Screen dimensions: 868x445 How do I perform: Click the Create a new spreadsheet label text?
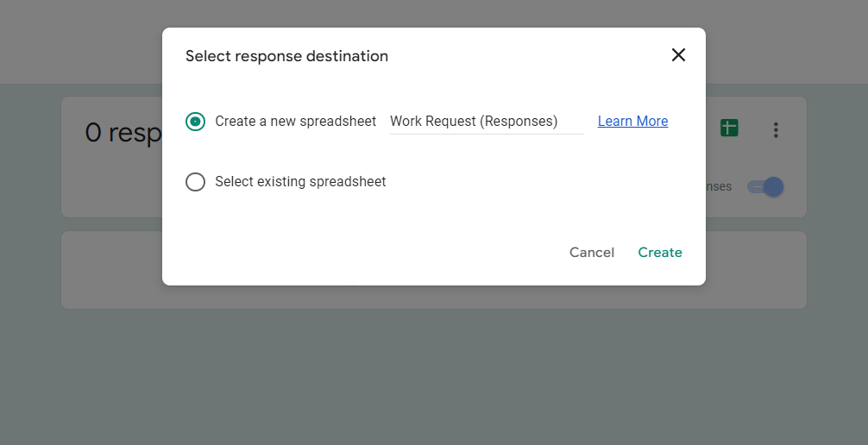pyautogui.click(x=295, y=122)
